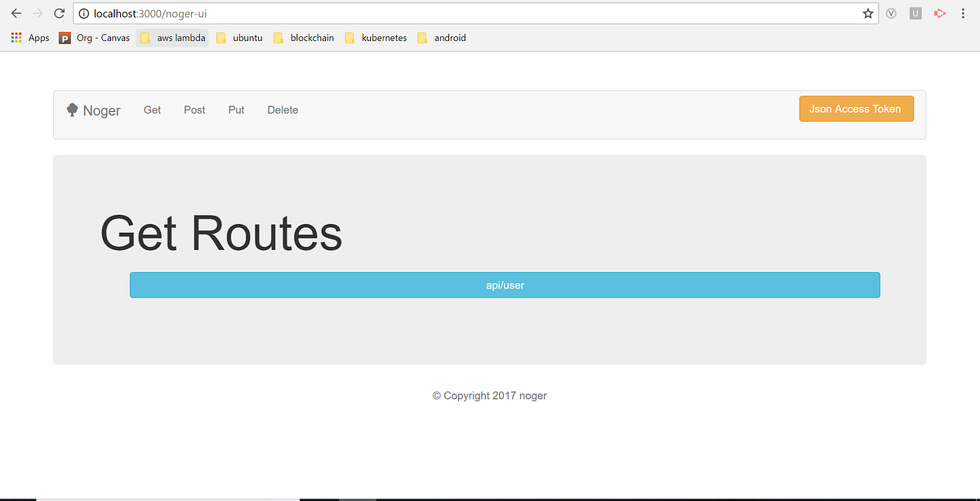980x501 pixels.
Task: Click the Noger tree logo
Action: click(71, 110)
